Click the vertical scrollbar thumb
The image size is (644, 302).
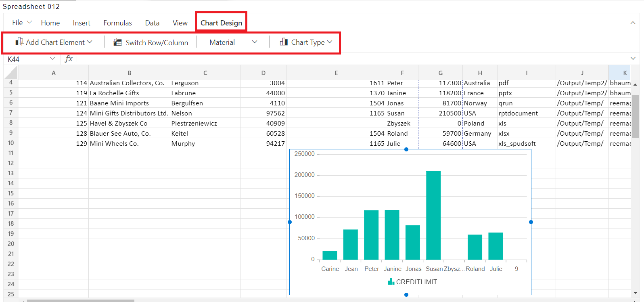point(635,116)
